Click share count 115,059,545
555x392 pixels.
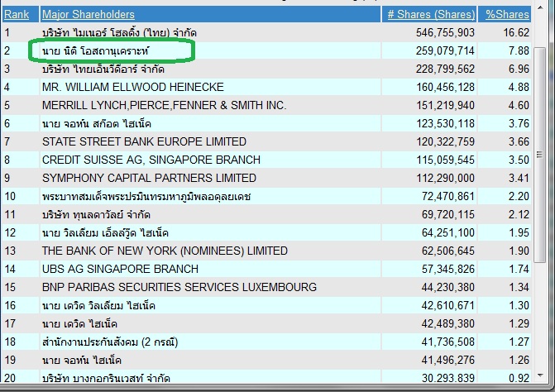pyautogui.click(x=445, y=160)
